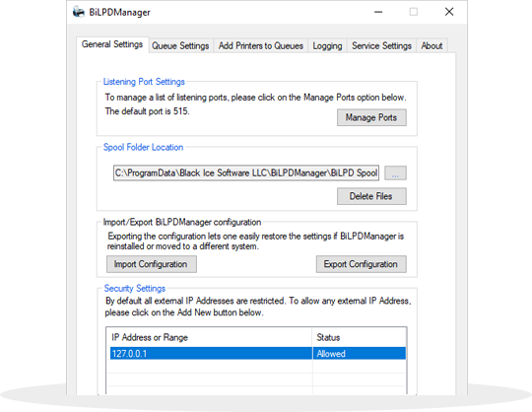532x412 pixels.
Task: Click Export Configuration button
Action: pyautogui.click(x=361, y=264)
